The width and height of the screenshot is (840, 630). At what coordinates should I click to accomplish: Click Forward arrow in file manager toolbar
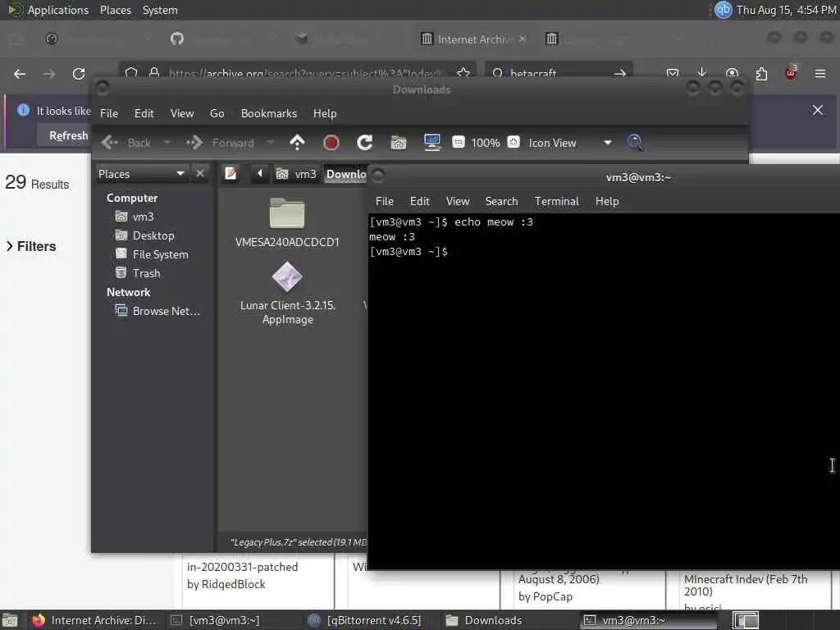220,143
